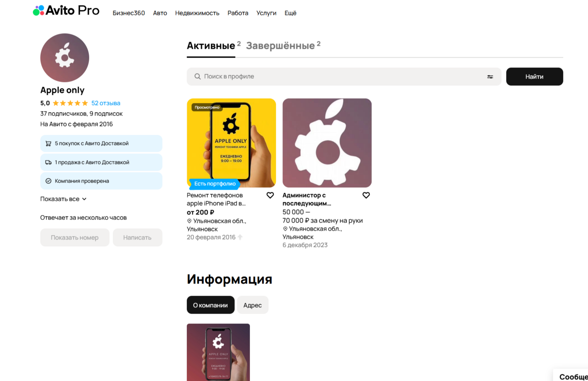Click the Avito Pro logo
Image resolution: width=588 pixels, height=381 pixels.
(x=66, y=10)
